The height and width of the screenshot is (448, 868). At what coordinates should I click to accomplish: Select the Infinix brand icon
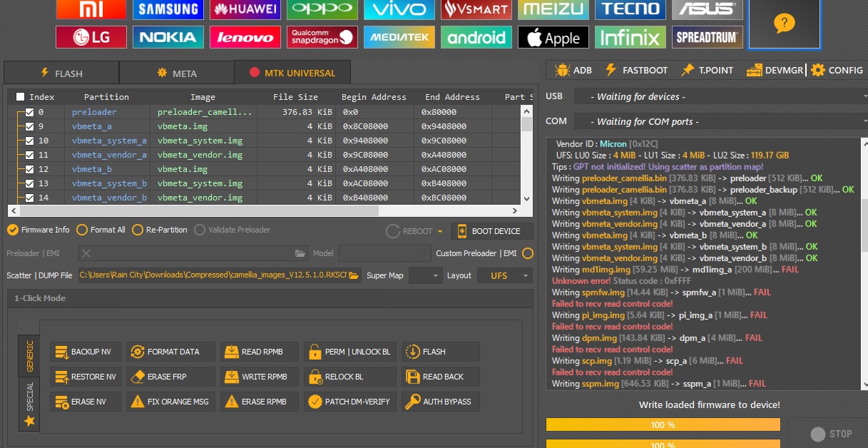click(630, 37)
